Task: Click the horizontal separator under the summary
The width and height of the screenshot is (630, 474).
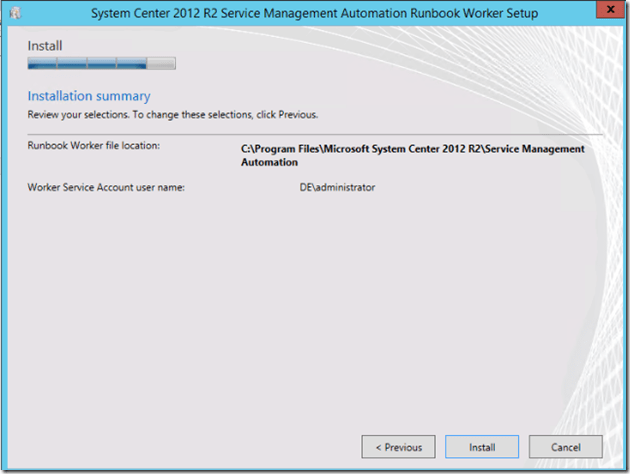Action: click(315, 134)
